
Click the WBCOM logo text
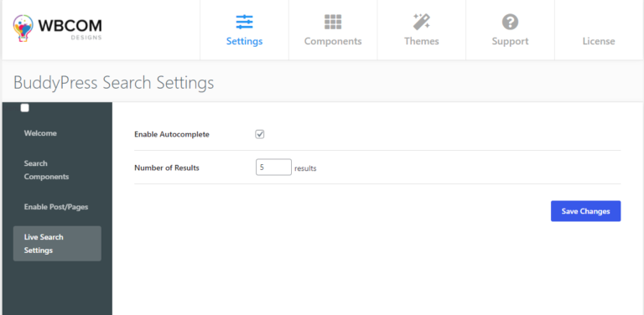pos(70,26)
